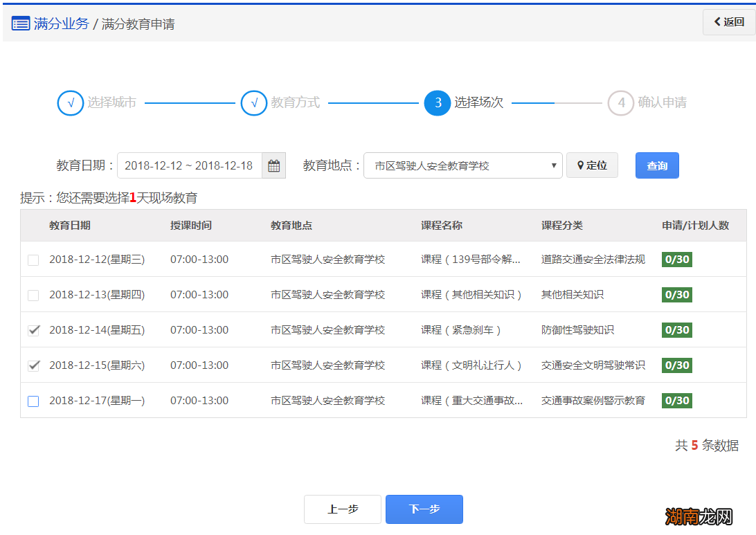Click the 满分业务 header list icon

point(21,23)
